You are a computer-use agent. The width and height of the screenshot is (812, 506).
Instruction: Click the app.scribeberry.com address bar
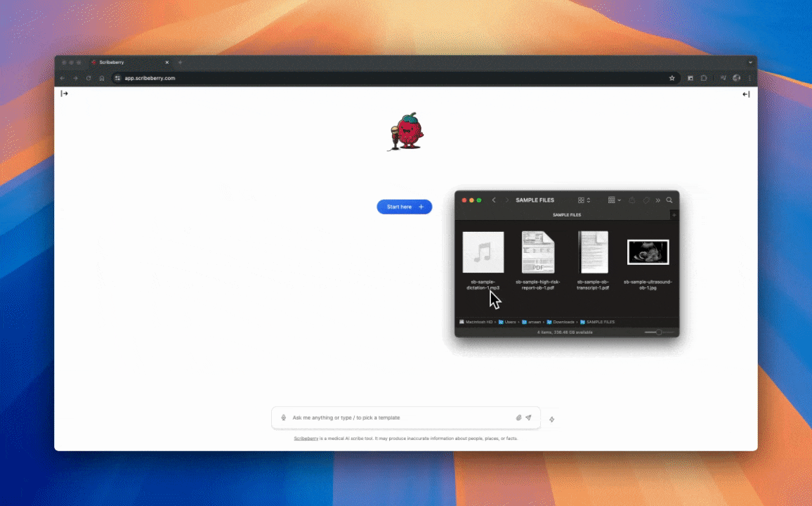click(395, 78)
